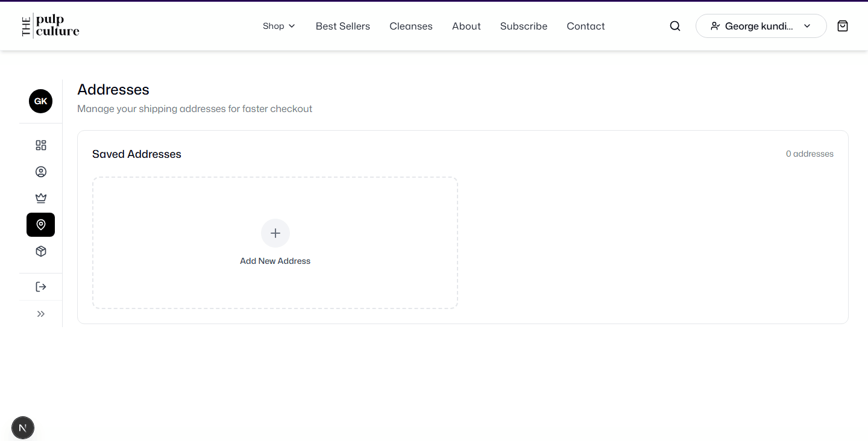Open the shopping bag cart icon
Screen dimensions: 868x441
(x=843, y=26)
